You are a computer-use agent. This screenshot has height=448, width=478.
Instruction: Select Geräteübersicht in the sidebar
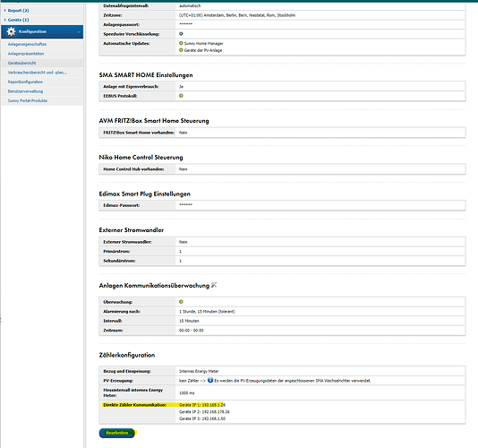pyautogui.click(x=22, y=64)
